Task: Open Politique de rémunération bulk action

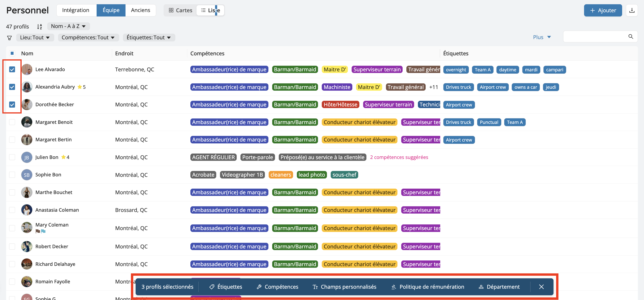Action: (x=428, y=287)
